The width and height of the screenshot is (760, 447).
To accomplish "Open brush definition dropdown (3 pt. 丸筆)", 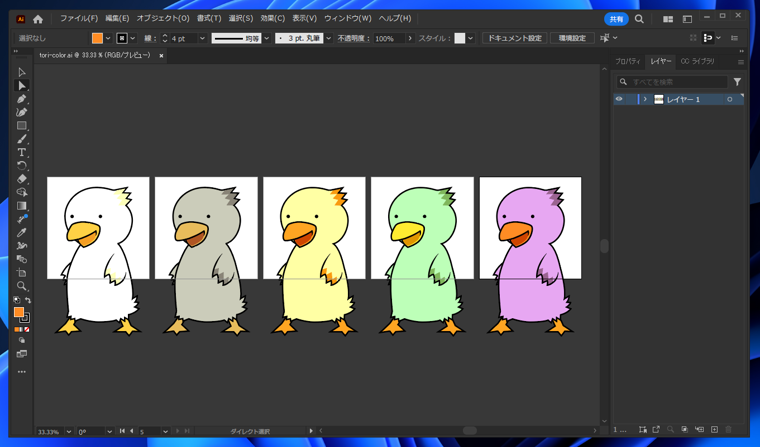I will click(x=329, y=38).
